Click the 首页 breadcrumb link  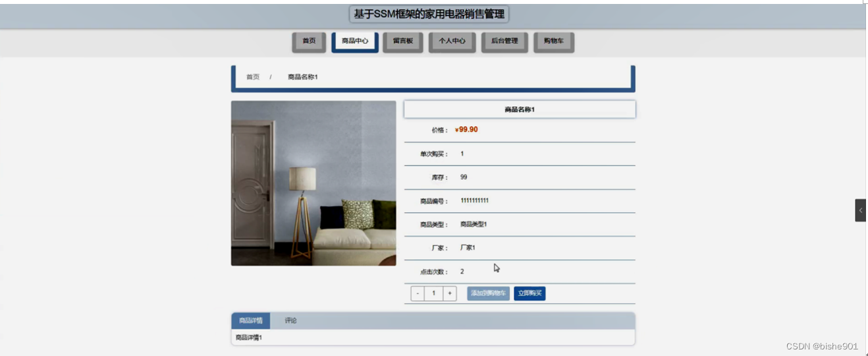[253, 77]
